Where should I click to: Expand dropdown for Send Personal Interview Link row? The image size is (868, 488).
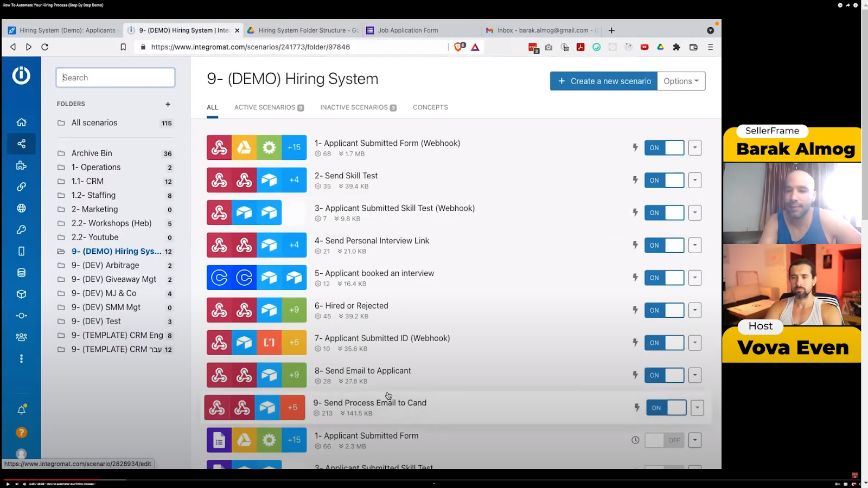pos(695,245)
